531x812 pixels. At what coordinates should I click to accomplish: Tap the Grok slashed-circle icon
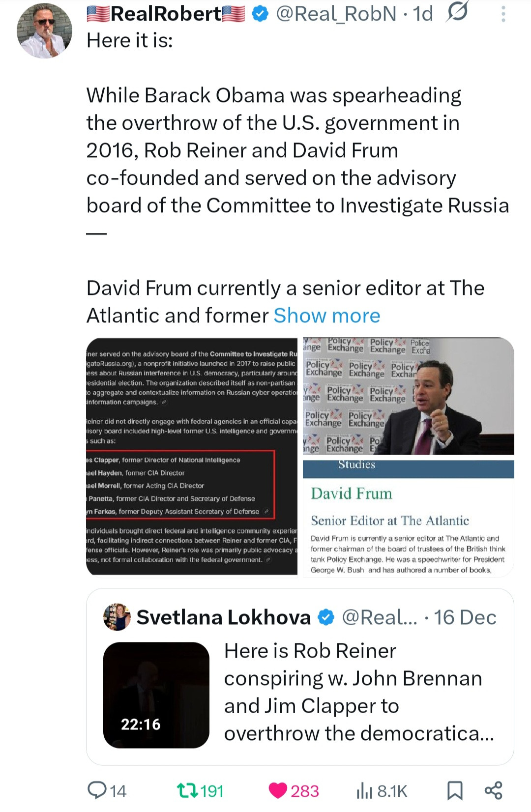click(457, 12)
